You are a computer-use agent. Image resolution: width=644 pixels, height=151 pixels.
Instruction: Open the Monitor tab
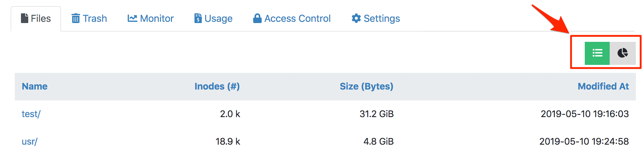coord(157,18)
